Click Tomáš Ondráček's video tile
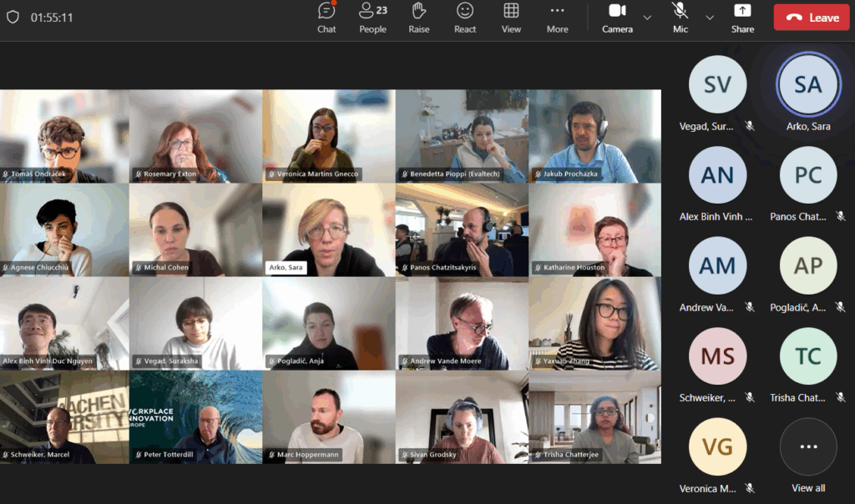 64,136
